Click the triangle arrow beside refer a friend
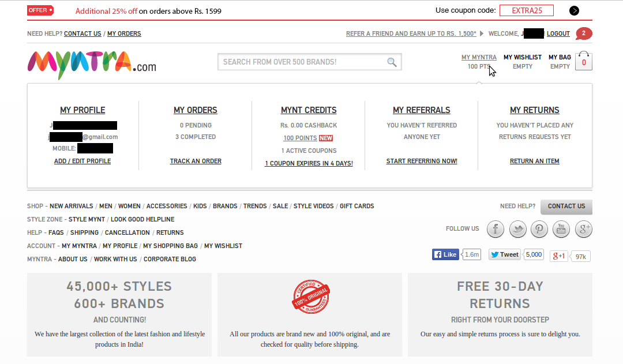The image size is (623, 364). coord(482,33)
